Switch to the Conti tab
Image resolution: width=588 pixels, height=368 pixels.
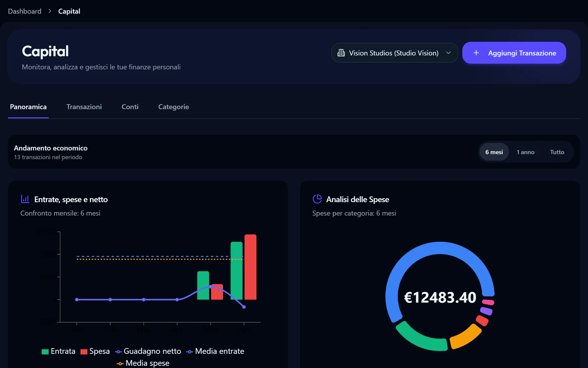[x=130, y=107]
